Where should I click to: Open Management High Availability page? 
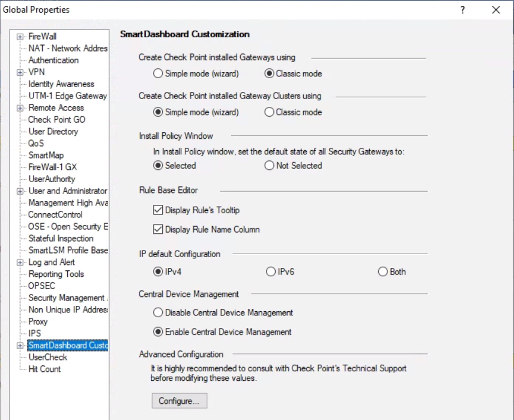pyautogui.click(x=68, y=202)
